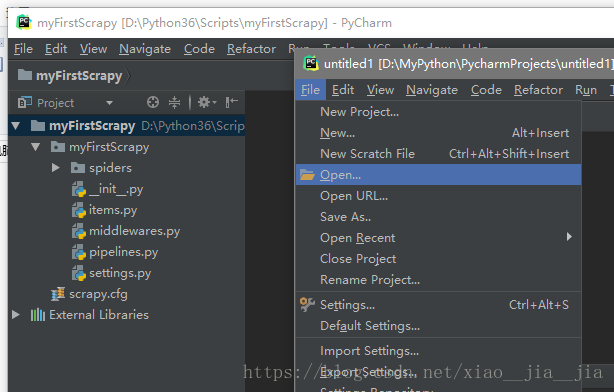Viewport: 614px width, 392px height.
Task: Click PyCharm logo in untitled1 title bar
Action: (x=311, y=63)
